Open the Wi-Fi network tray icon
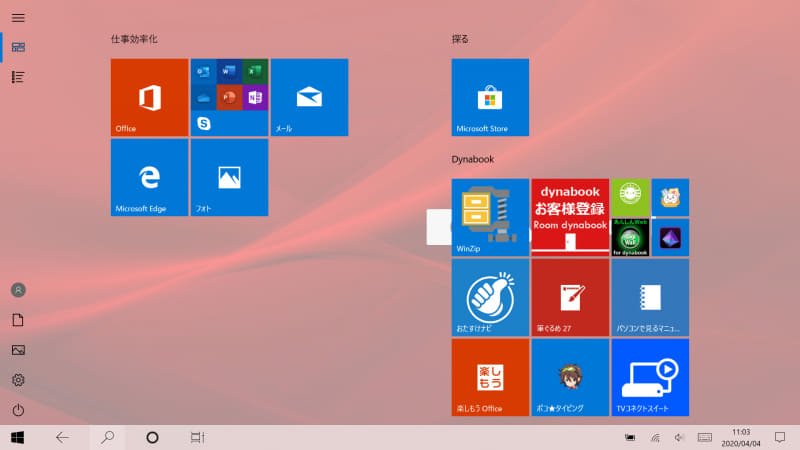Viewport: 800px width, 450px height. tap(656, 438)
